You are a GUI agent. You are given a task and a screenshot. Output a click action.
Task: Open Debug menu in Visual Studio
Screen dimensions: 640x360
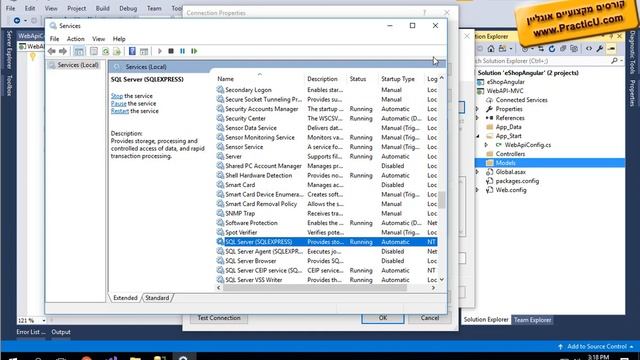(128, 8)
